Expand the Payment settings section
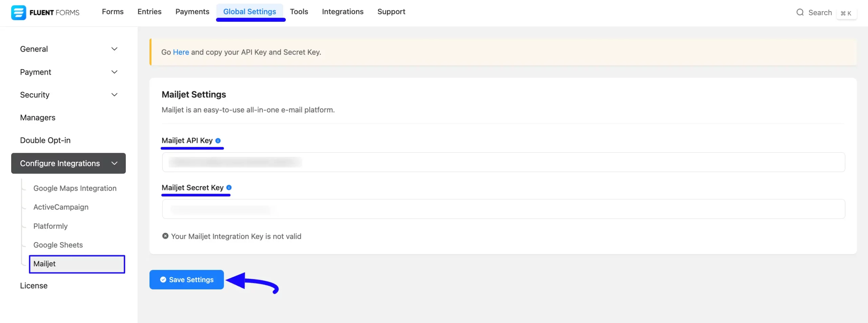Screen dimensions: 868x323 coord(114,72)
